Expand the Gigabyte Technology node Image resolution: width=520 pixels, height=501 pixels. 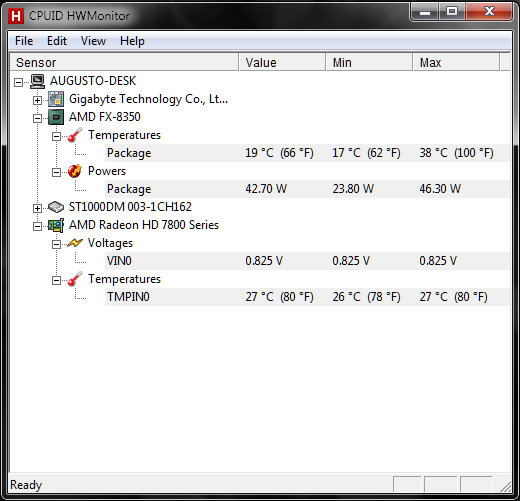click(x=37, y=100)
